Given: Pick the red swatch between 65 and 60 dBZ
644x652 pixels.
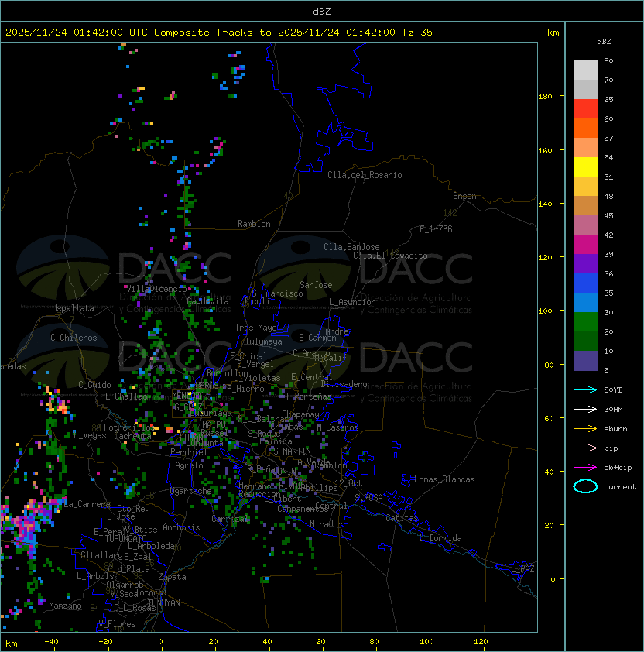Looking at the screenshot, I should click(x=585, y=109).
